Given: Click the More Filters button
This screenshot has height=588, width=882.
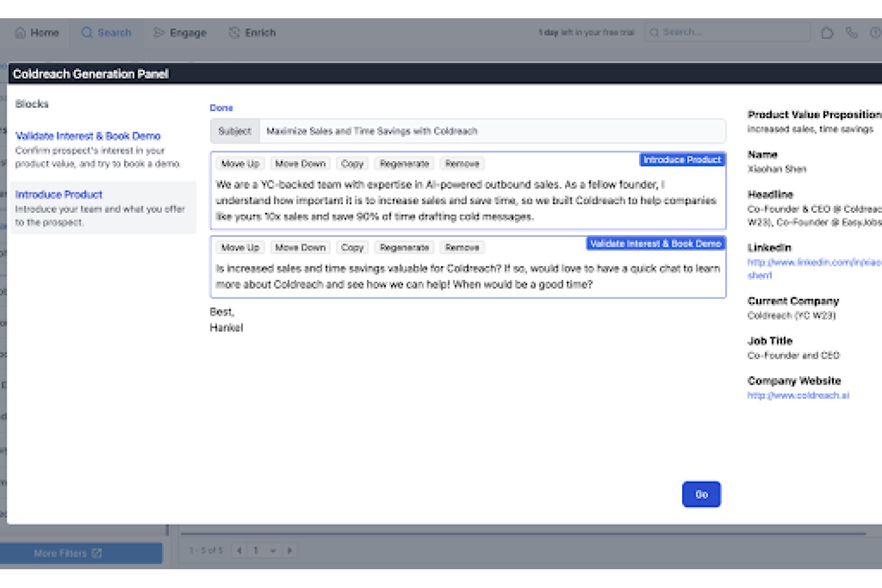Looking at the screenshot, I should pyautogui.click(x=81, y=553).
